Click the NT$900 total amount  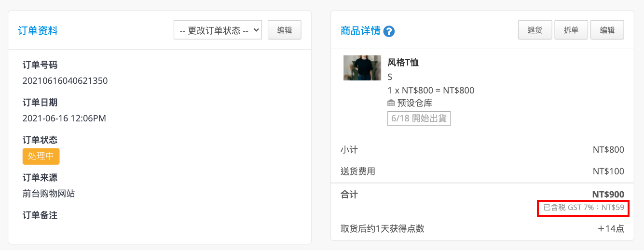[608, 195]
